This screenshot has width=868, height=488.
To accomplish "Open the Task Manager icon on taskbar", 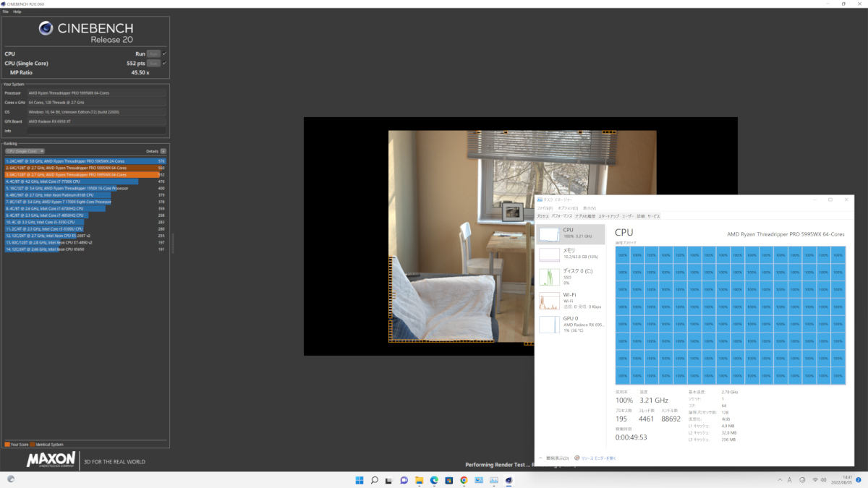I will click(x=494, y=480).
